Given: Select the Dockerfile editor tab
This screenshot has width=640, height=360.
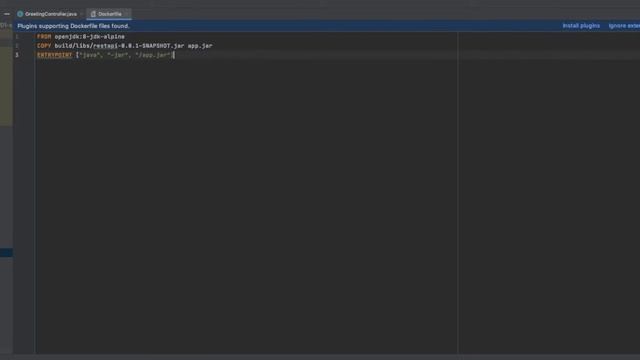Looking at the screenshot, I should [109, 14].
